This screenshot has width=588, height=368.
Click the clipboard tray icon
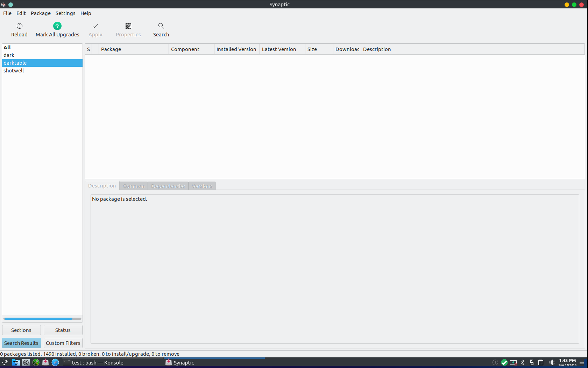click(x=541, y=362)
